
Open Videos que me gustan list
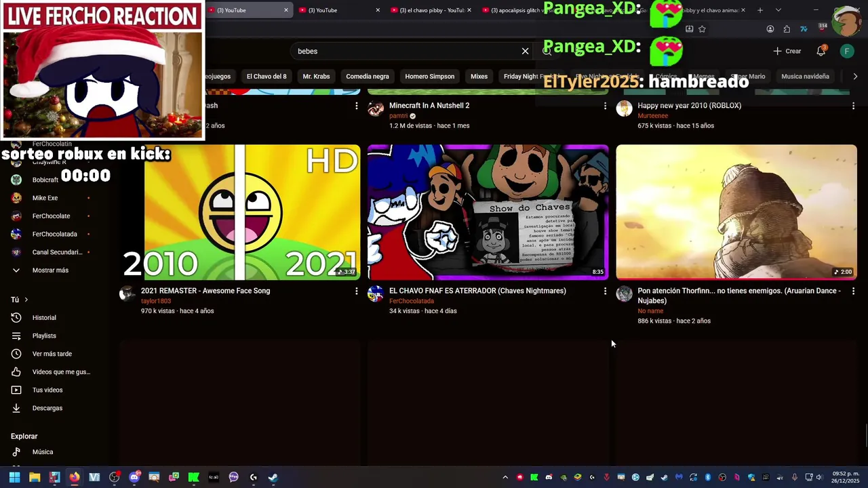61,372
